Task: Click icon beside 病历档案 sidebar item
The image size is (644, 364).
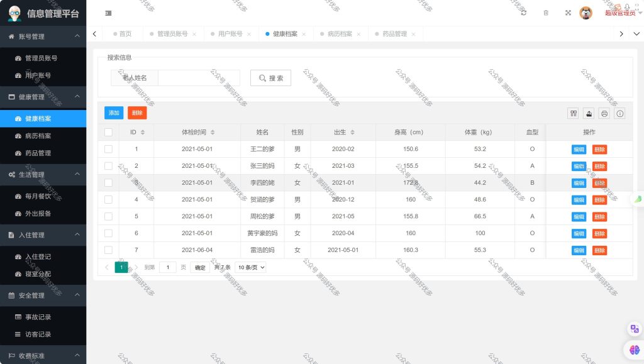Action: click(18, 136)
